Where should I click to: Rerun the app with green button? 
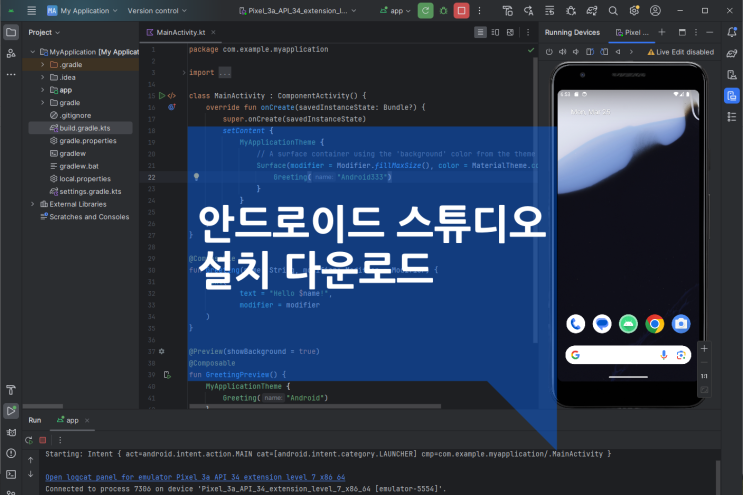tap(426, 10)
